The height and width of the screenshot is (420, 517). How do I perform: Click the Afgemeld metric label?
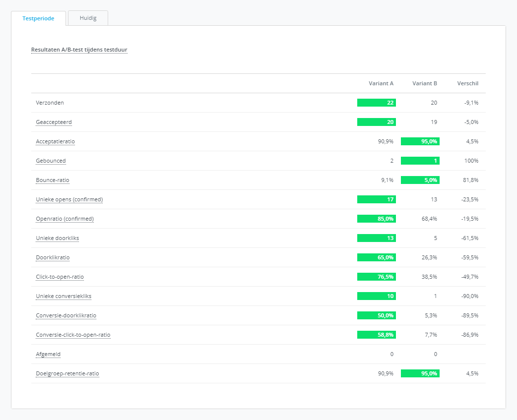48,354
